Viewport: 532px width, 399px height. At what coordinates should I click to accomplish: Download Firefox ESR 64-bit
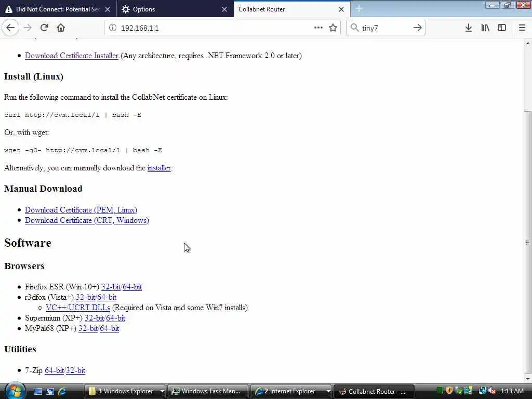[132, 287]
